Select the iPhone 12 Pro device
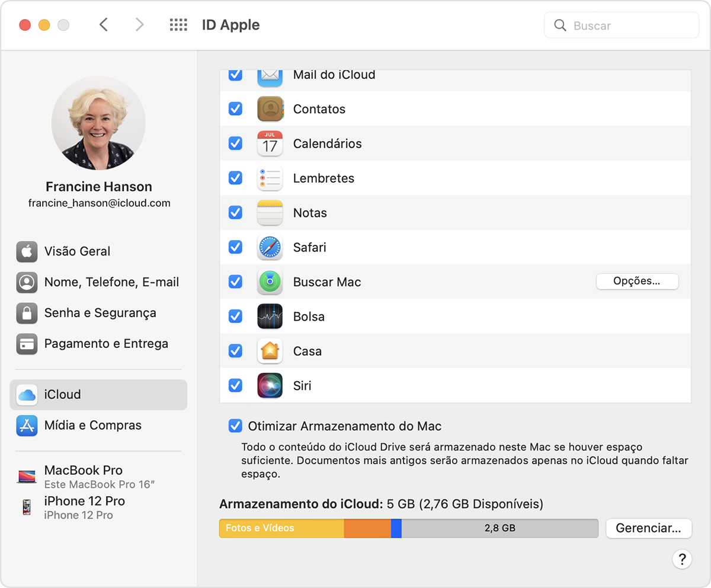The image size is (711, 588). click(x=84, y=507)
